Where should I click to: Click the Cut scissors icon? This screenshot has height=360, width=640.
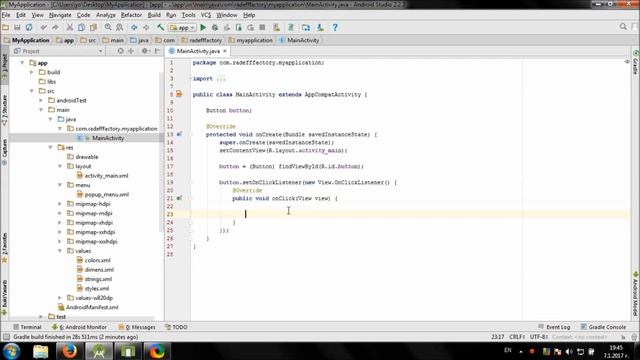point(70,27)
